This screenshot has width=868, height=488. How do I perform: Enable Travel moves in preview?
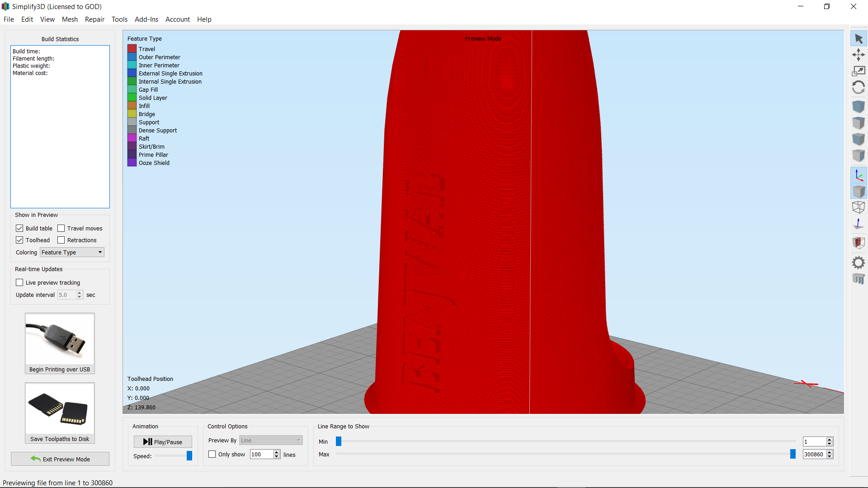click(61, 228)
